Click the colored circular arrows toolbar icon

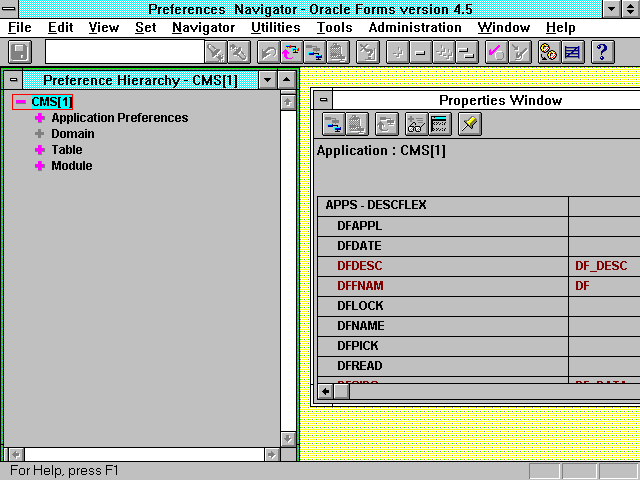pyautogui.click(x=290, y=52)
